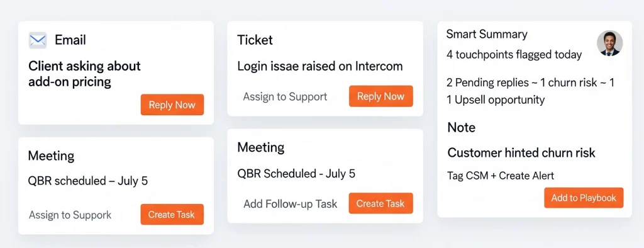Select Assign to Suppork on Meeting card
The image size is (644, 248).
point(70,215)
